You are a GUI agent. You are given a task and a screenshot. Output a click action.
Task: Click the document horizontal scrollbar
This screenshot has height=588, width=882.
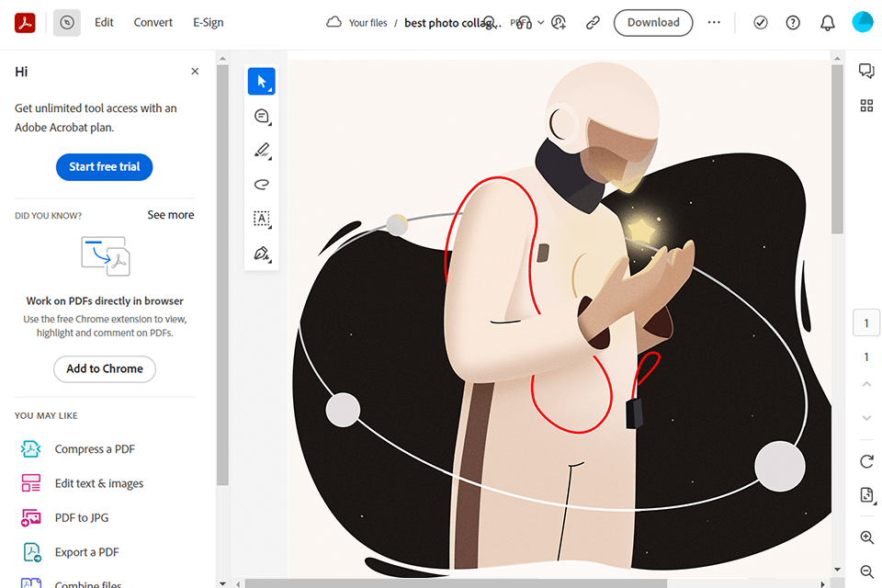(x=456, y=583)
